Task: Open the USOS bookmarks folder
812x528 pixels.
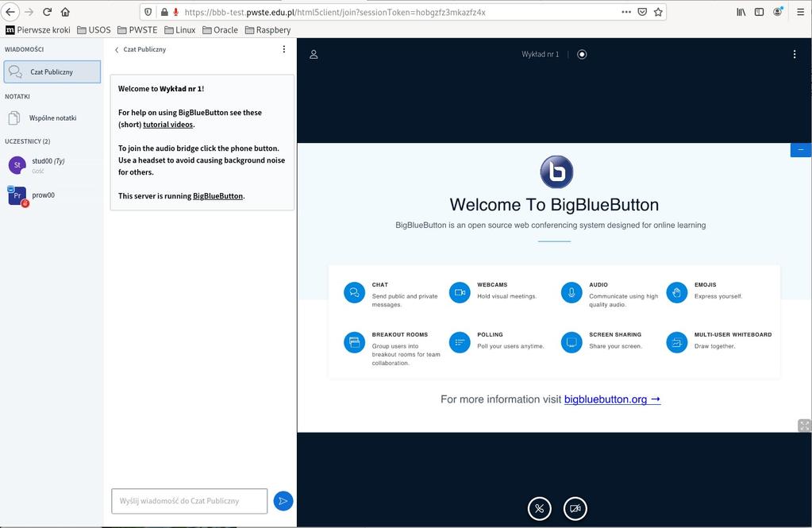Action: (x=94, y=30)
